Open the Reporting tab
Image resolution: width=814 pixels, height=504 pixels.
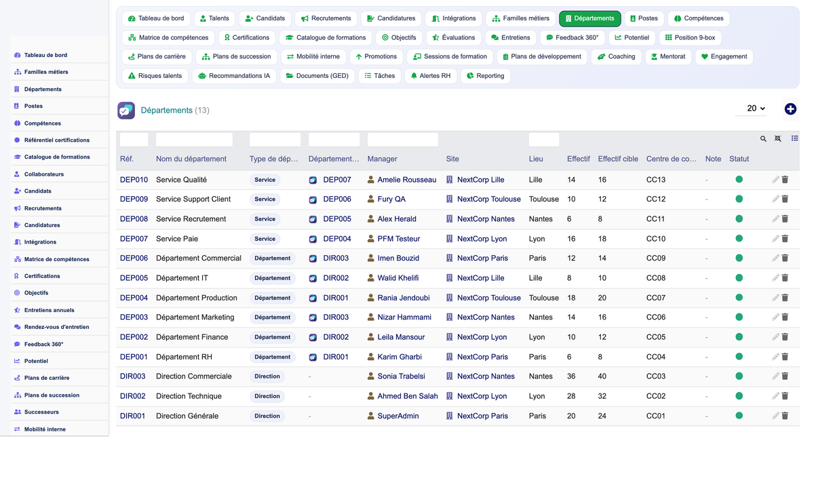486,76
